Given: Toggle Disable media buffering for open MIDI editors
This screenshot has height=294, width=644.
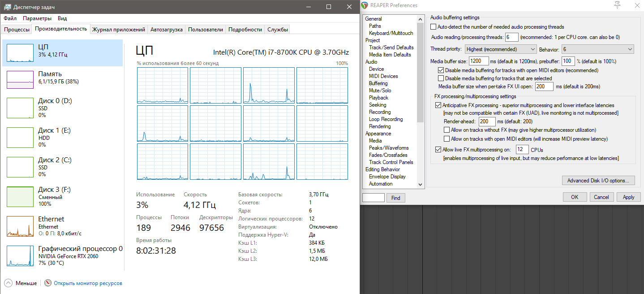Looking at the screenshot, I should pos(441,70).
